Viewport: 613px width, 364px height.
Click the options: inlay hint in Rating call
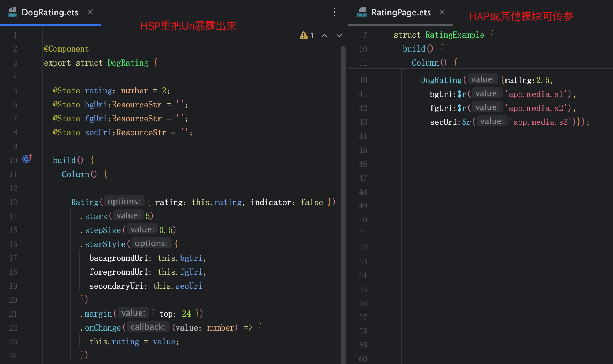click(x=124, y=202)
